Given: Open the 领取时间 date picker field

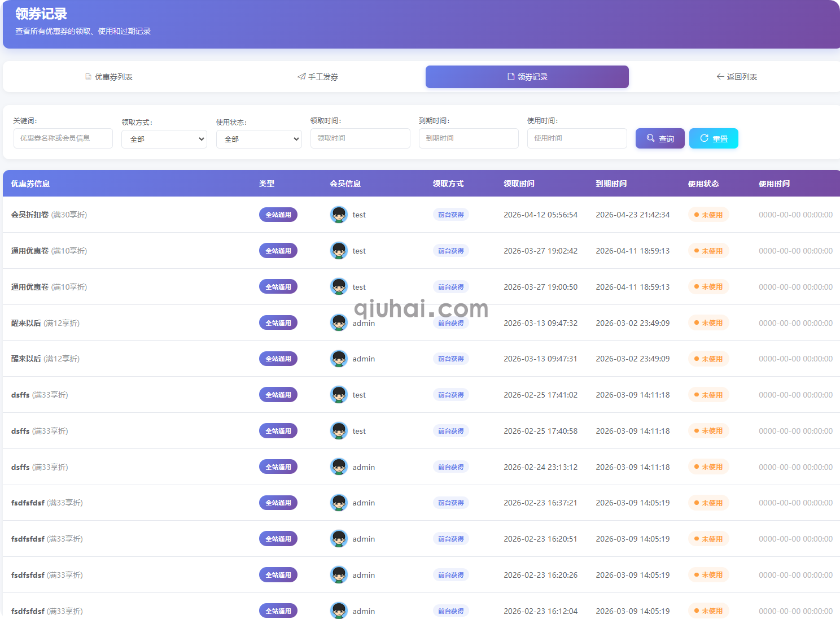Looking at the screenshot, I should point(360,138).
